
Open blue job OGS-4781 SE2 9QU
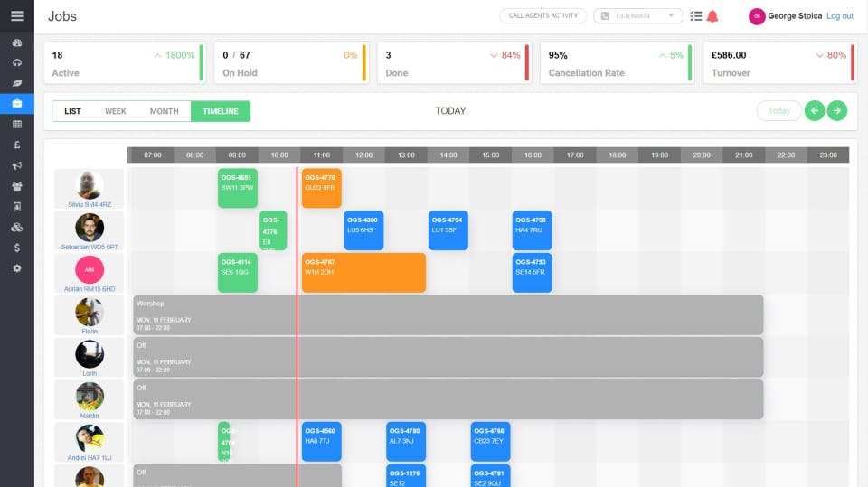coord(490,476)
